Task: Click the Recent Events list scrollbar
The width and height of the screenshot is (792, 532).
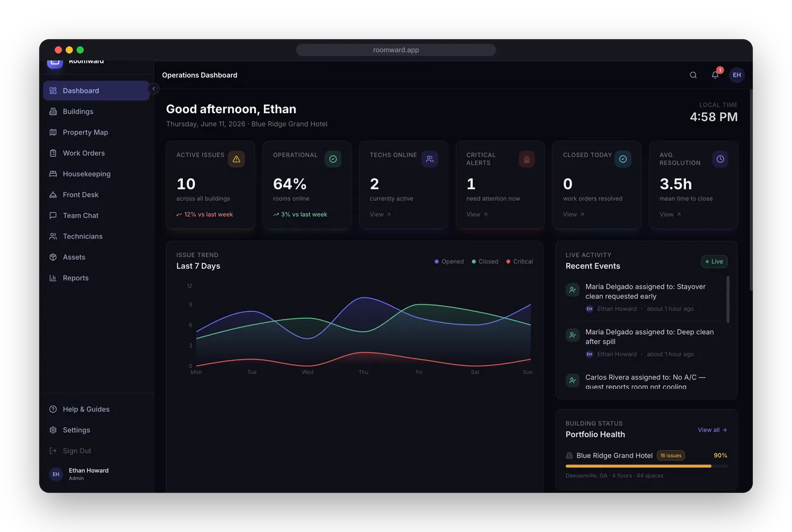Action: 728,299
